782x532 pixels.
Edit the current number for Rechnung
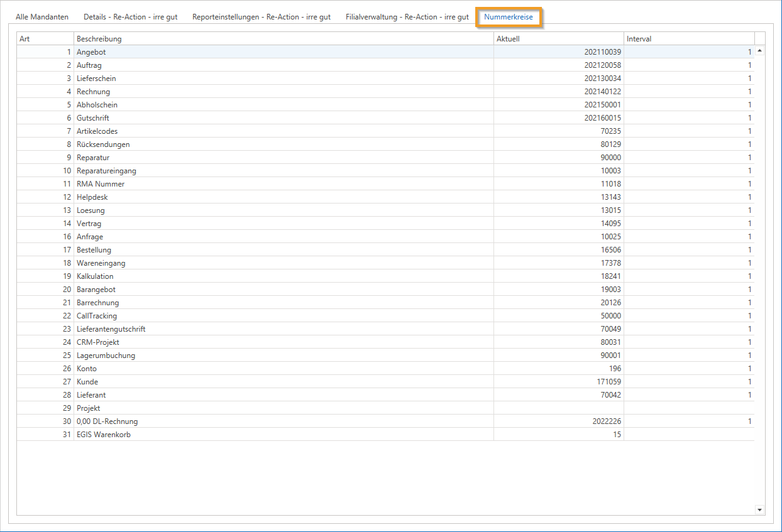558,92
